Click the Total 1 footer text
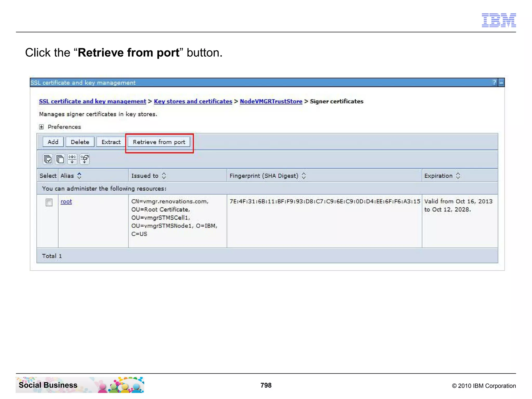Screen dimensions: 532x399 pyautogui.click(x=52, y=256)
